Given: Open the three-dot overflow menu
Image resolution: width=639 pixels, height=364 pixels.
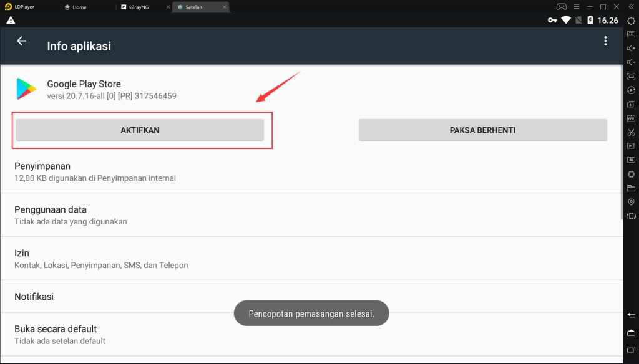Looking at the screenshot, I should (605, 41).
